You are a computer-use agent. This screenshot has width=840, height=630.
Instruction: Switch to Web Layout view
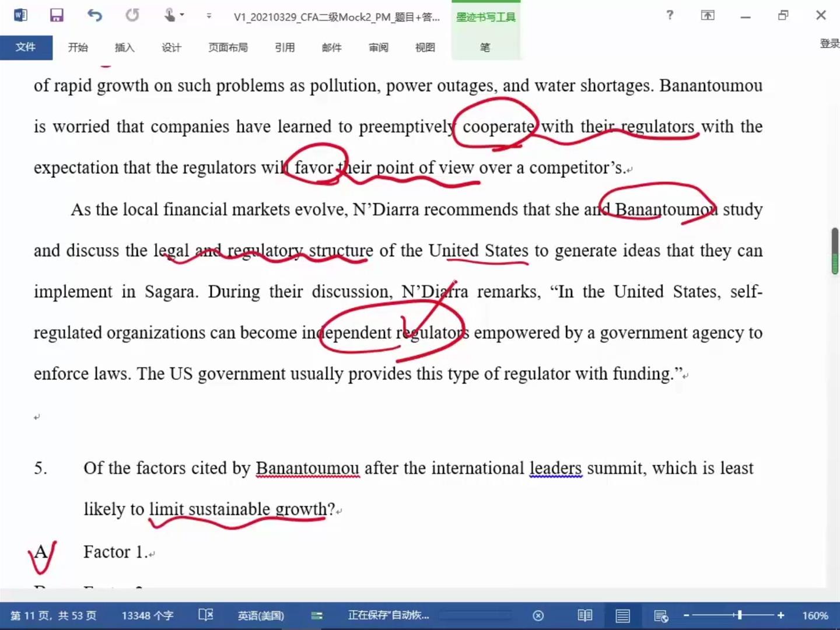tap(660, 615)
